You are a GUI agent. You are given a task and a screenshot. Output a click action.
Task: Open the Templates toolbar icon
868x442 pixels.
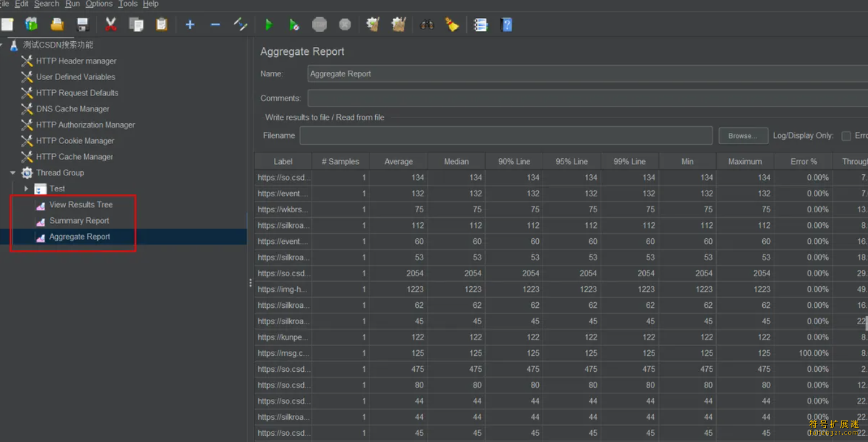pos(31,25)
